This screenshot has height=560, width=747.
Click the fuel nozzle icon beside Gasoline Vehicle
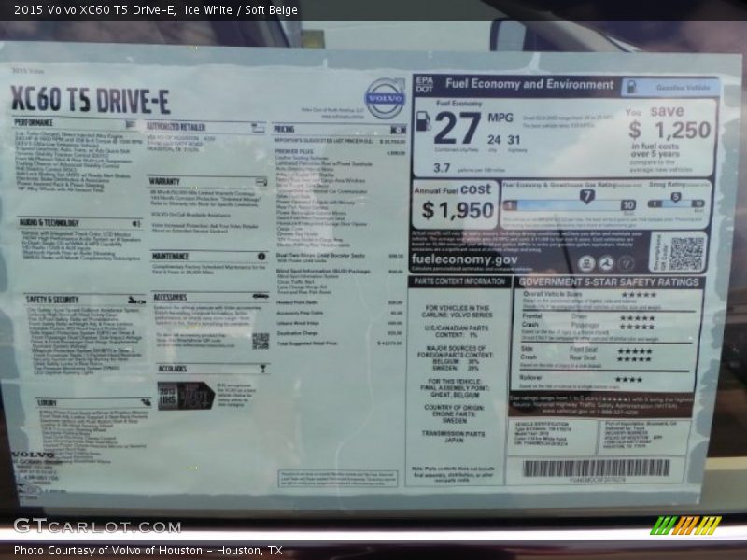pos(631,87)
